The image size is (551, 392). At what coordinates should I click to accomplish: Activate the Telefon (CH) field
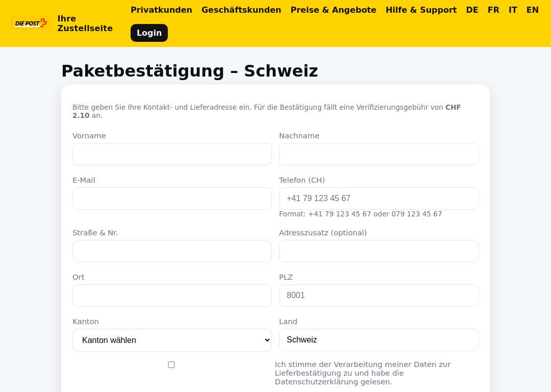pos(379,198)
